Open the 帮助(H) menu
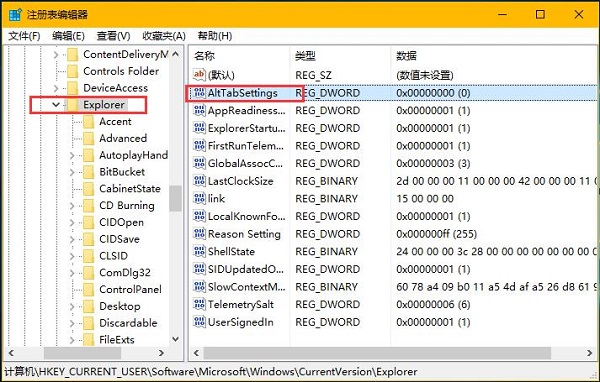The width and height of the screenshot is (600, 382). 215,36
